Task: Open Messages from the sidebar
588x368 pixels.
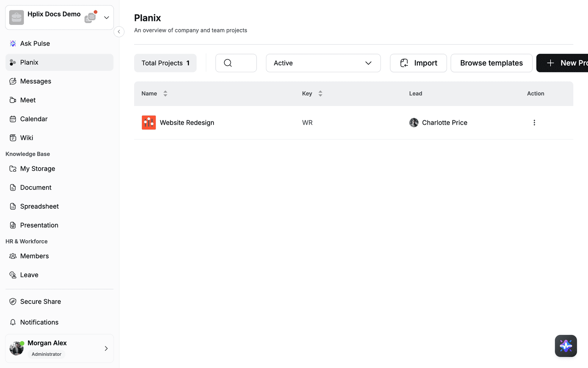Action: pos(60,81)
